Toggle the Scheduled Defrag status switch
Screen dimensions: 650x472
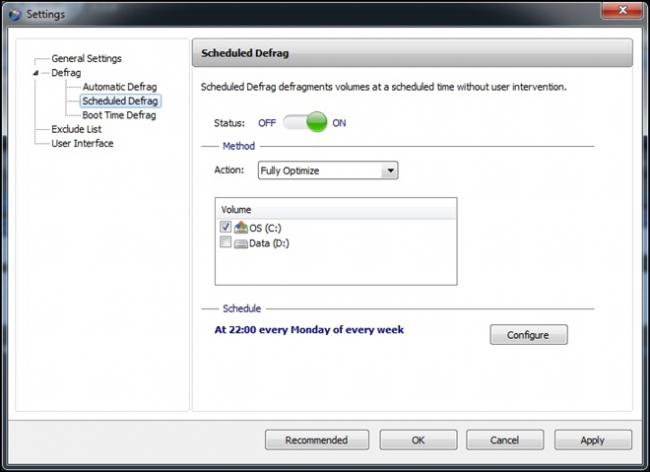pyautogui.click(x=305, y=122)
